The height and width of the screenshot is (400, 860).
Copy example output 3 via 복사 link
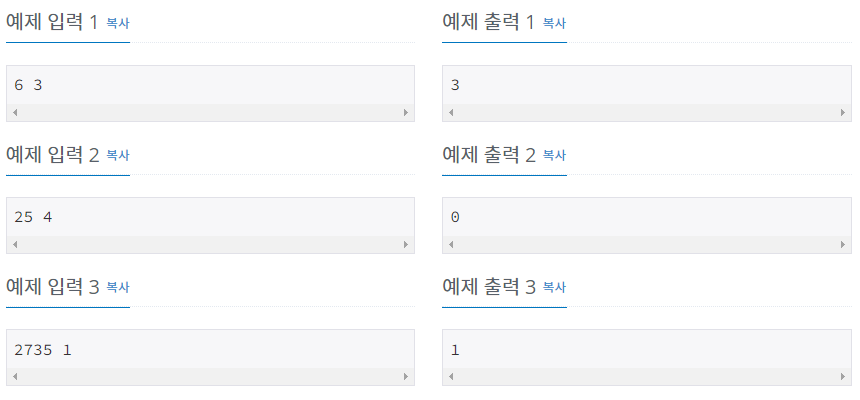point(554,287)
